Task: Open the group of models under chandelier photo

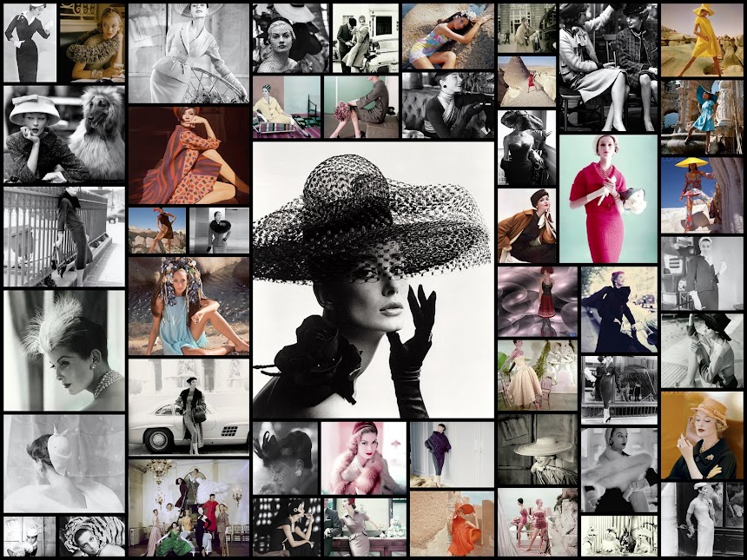Action: 188,508
